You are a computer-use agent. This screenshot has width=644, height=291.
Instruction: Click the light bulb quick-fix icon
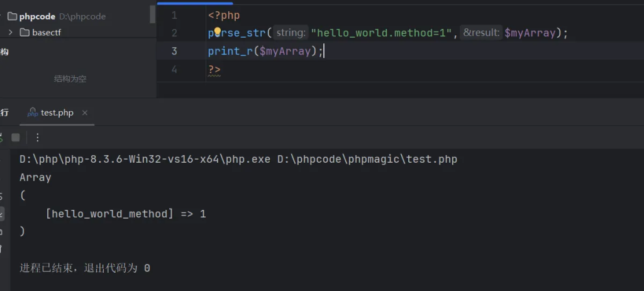point(218,31)
